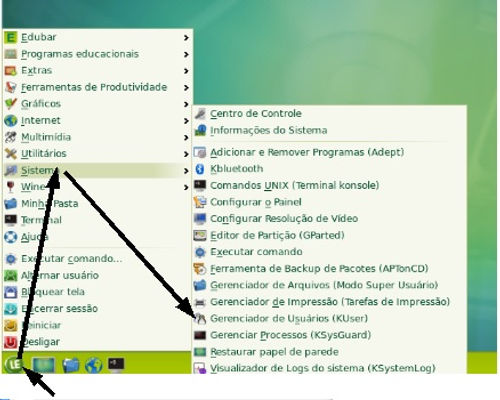
Task: Click the APTonCD backup icon
Action: tap(200, 269)
